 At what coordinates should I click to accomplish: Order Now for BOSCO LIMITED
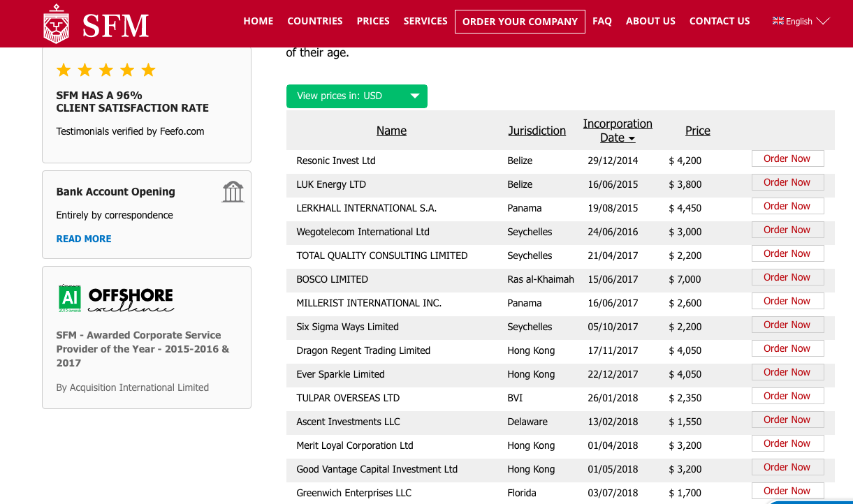click(787, 277)
